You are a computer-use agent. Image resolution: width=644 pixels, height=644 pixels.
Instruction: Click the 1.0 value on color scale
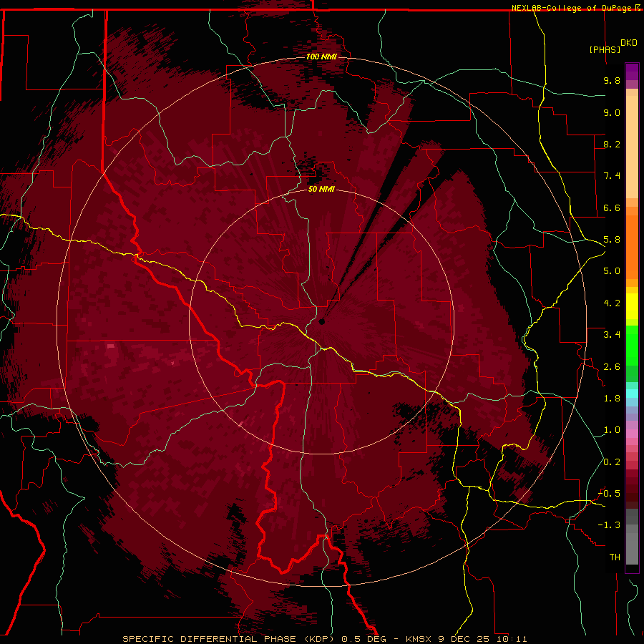point(612,430)
